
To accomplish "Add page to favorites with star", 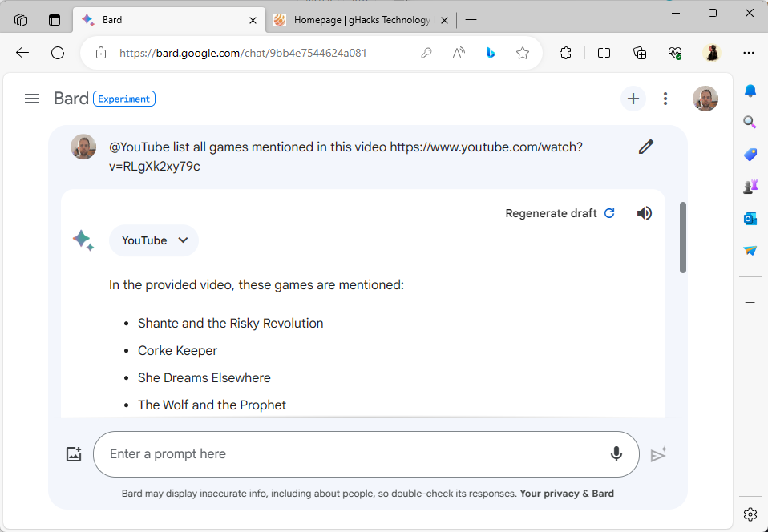I will (523, 53).
